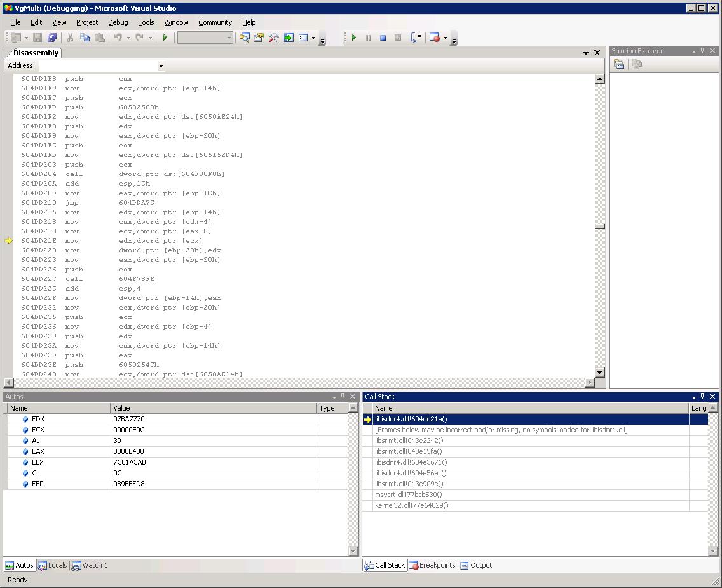
Task: Expand the Undo history dropdown arrow
Action: coord(128,38)
